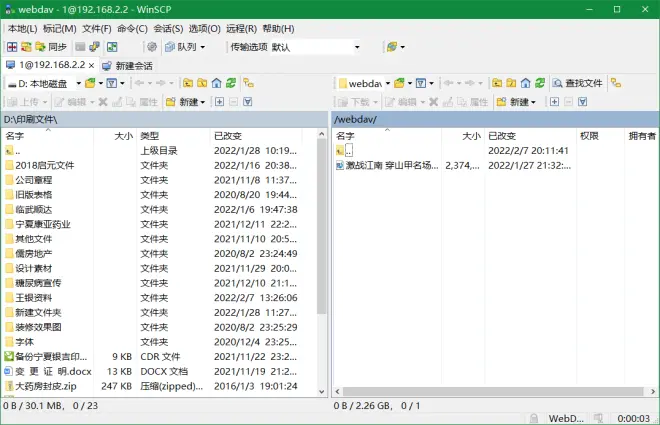Click local panel 新建 new button
Viewport: 660px width, 425px height.
click(x=184, y=102)
